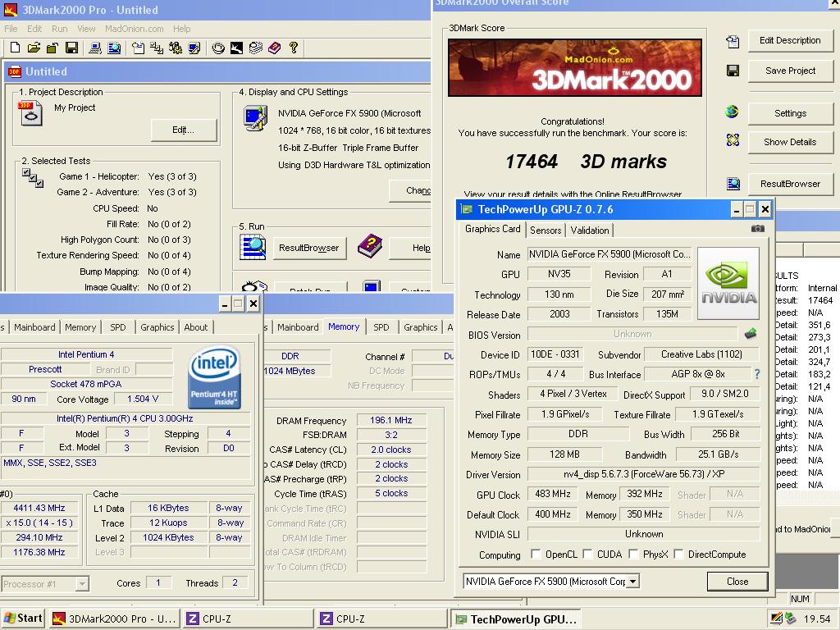Click the question mark beside Bus Interface

click(x=757, y=374)
